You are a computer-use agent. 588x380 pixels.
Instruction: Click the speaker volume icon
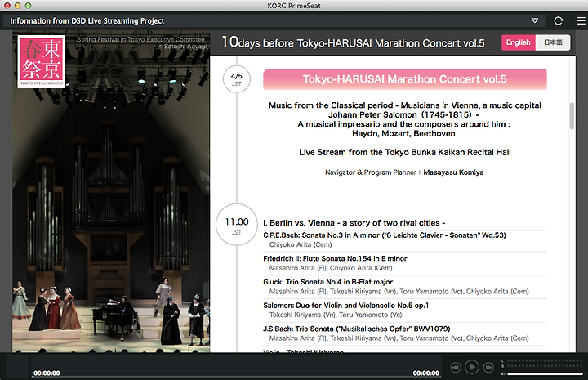point(503,373)
